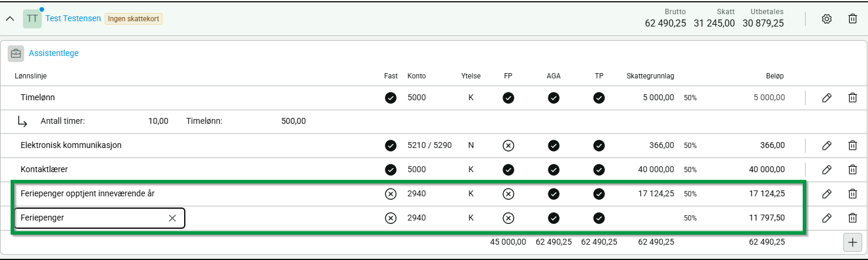Add a new pay line with plus

click(x=852, y=242)
